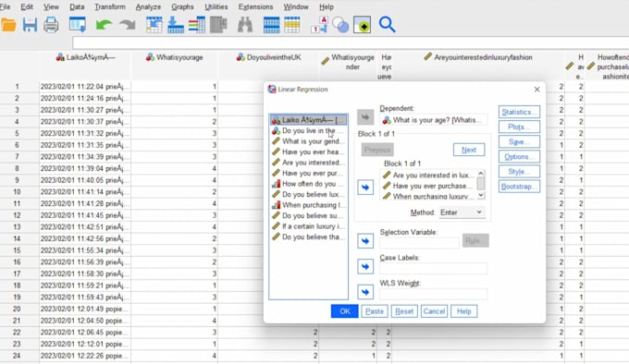Open the Analyze menu
The width and height of the screenshot is (629, 364).
pos(148,6)
